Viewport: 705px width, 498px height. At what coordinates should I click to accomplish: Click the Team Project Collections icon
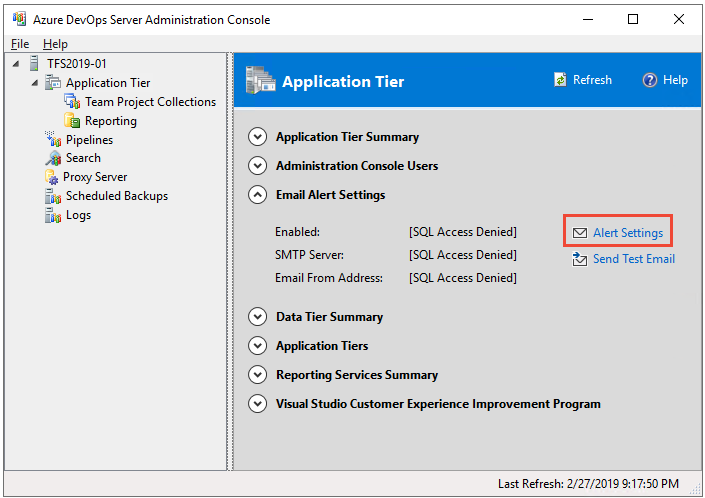pos(72,102)
